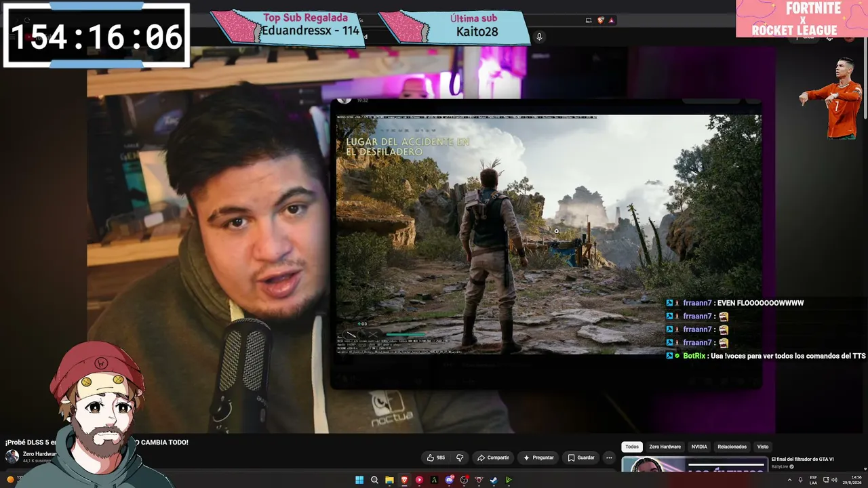Screen dimensions: 868x488
Task: Click the voice search microphone button
Action: point(539,37)
